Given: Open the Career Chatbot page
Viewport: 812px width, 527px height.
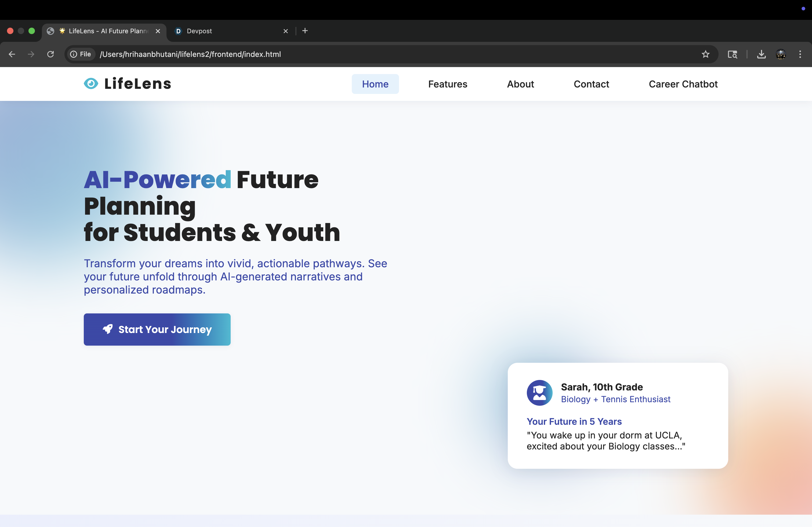Looking at the screenshot, I should pos(683,84).
